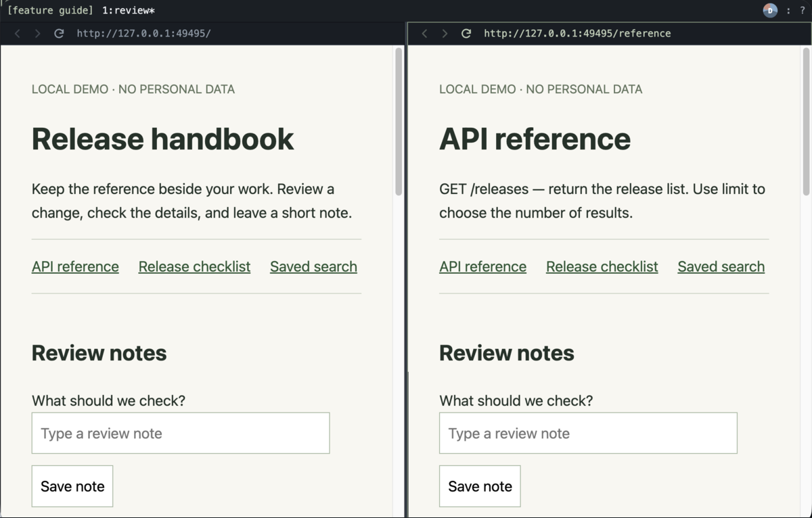Save note in the Release handbook pane

tap(72, 486)
